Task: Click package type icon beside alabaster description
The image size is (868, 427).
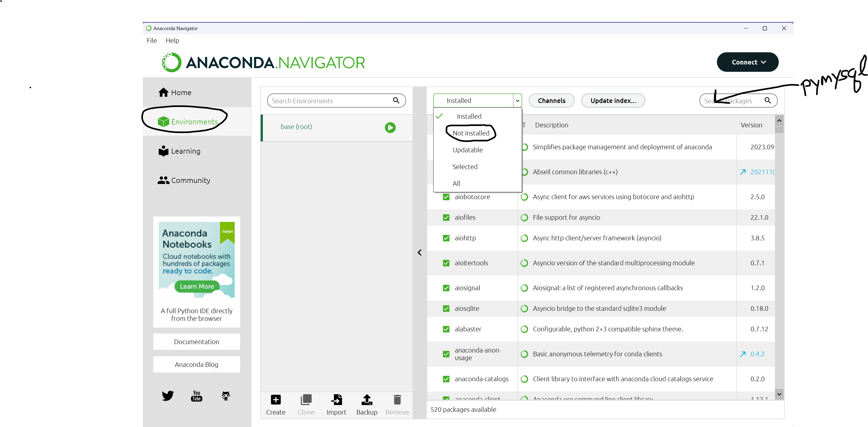Action: (524, 329)
